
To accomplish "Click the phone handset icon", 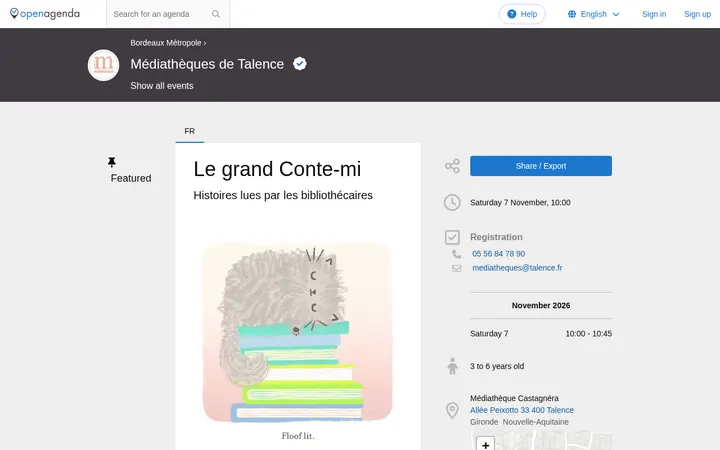I will 456,254.
